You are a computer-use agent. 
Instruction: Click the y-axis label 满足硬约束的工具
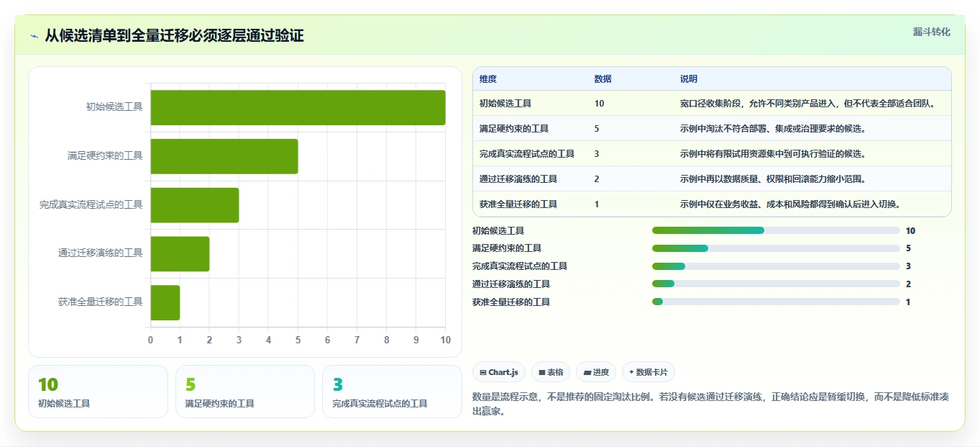click(x=105, y=156)
